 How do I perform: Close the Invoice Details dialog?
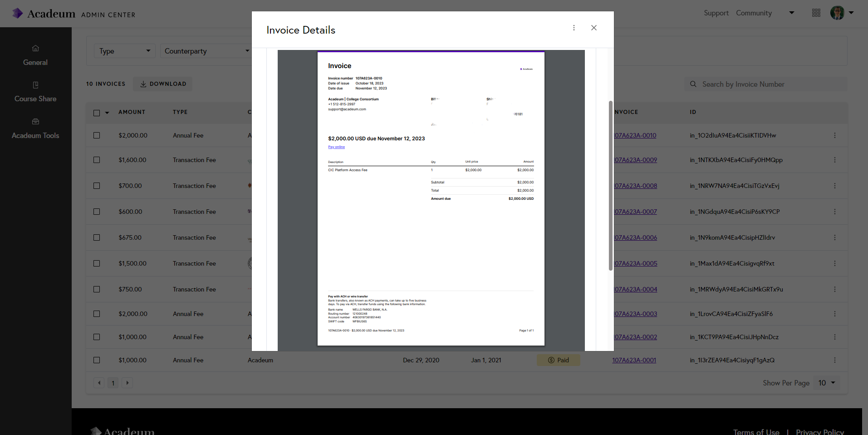[x=593, y=28]
